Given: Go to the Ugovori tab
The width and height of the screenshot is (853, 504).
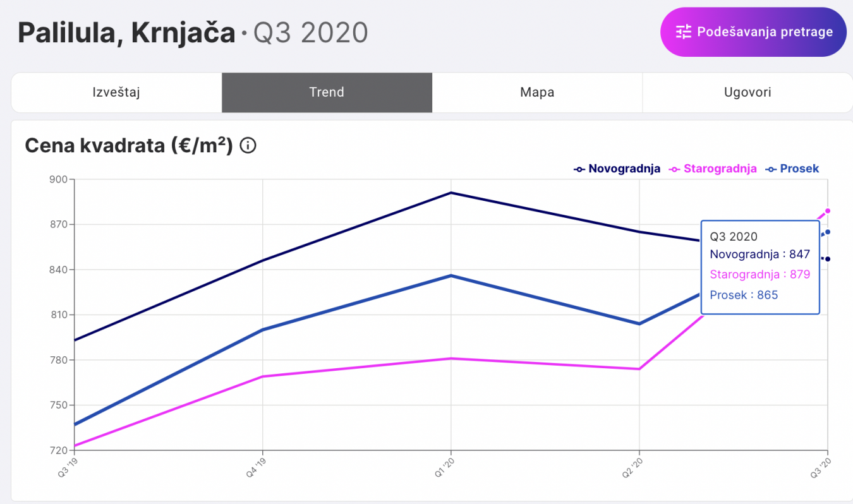Looking at the screenshot, I should [x=747, y=92].
